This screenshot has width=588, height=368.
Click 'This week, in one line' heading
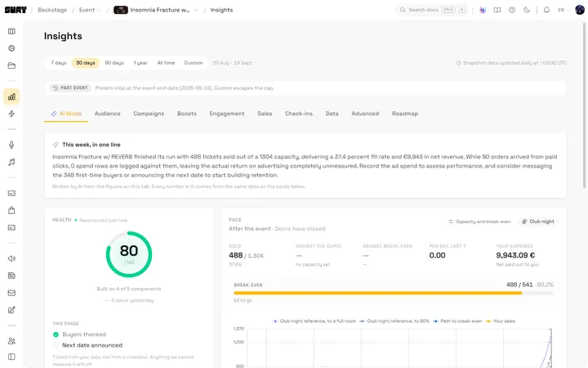click(91, 145)
